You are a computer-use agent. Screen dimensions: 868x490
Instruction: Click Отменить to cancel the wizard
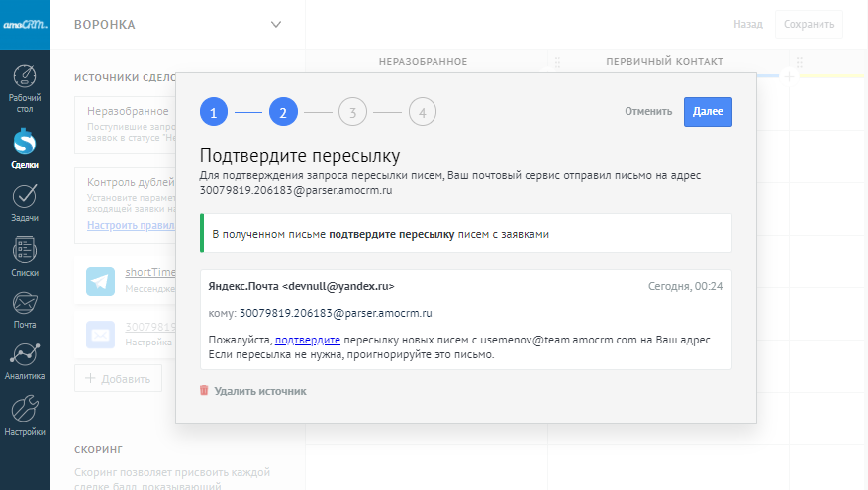[647, 111]
